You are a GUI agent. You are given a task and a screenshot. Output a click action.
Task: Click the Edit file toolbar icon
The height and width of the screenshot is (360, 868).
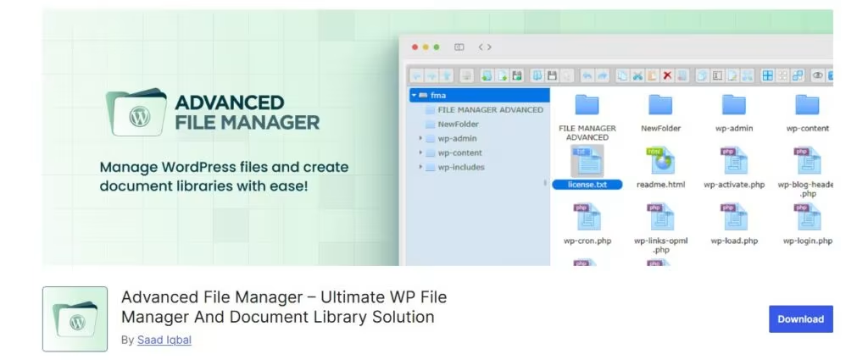click(732, 75)
